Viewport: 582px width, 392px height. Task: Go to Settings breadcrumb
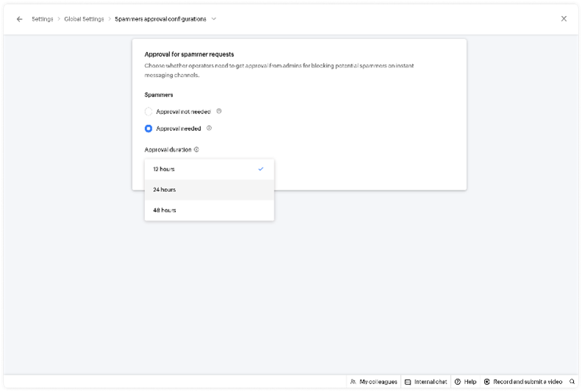[42, 19]
